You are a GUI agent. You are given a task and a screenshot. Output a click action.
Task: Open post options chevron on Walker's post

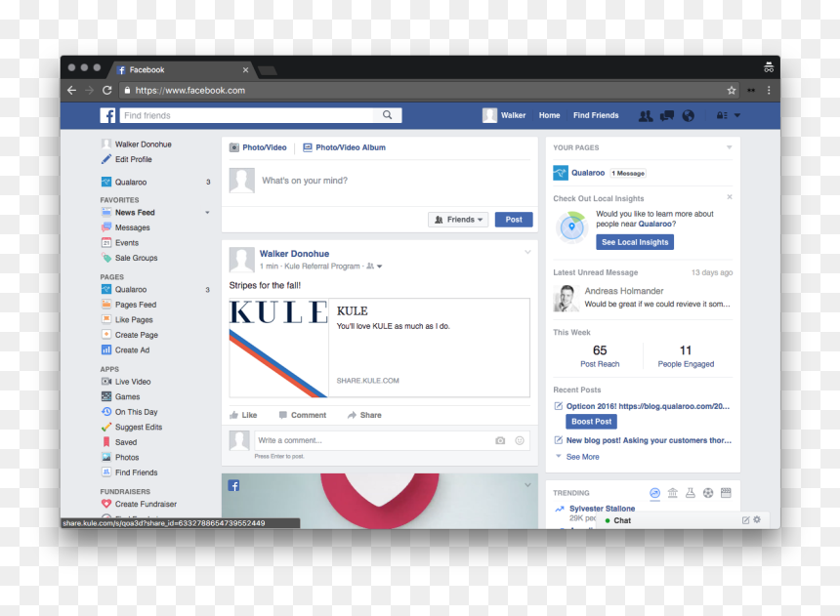coord(527,252)
